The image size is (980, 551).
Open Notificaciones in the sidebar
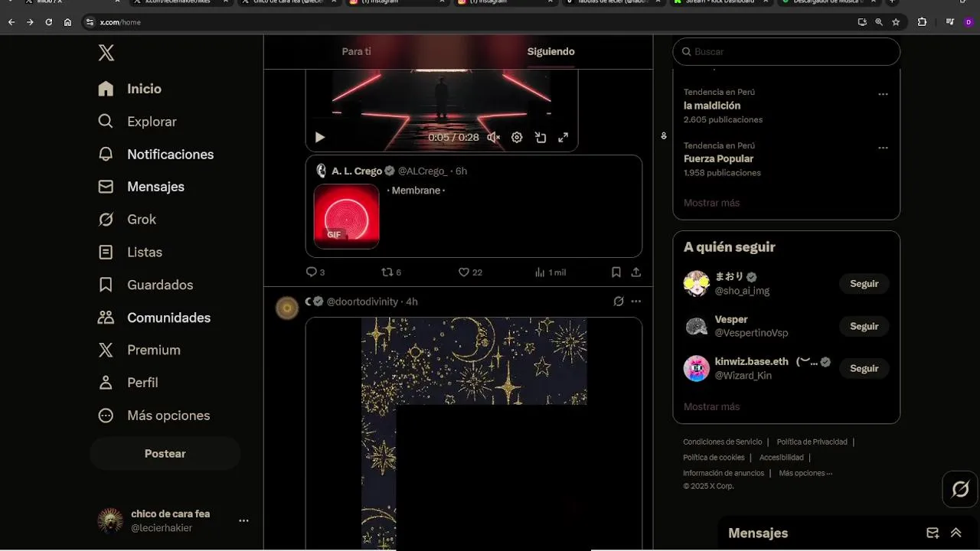(x=156, y=155)
